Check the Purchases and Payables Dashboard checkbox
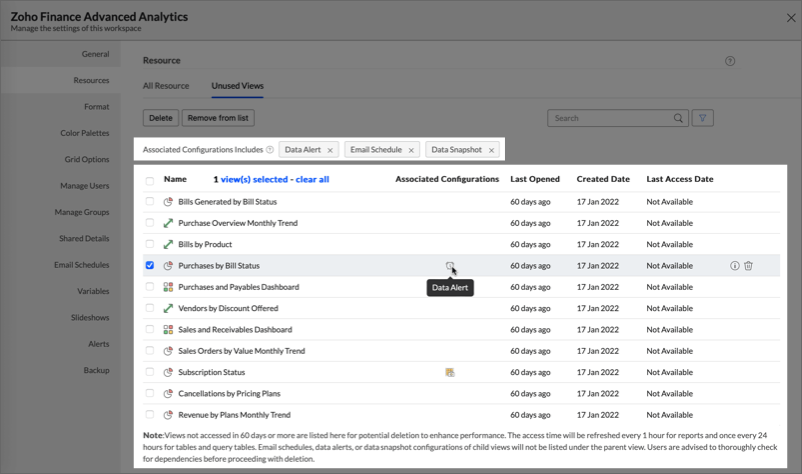802x474 pixels. pyautogui.click(x=149, y=287)
